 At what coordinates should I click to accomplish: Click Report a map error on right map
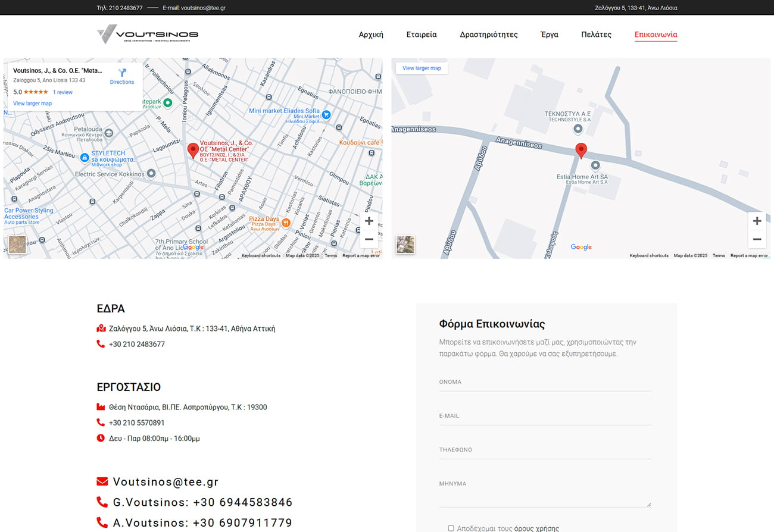click(x=749, y=256)
